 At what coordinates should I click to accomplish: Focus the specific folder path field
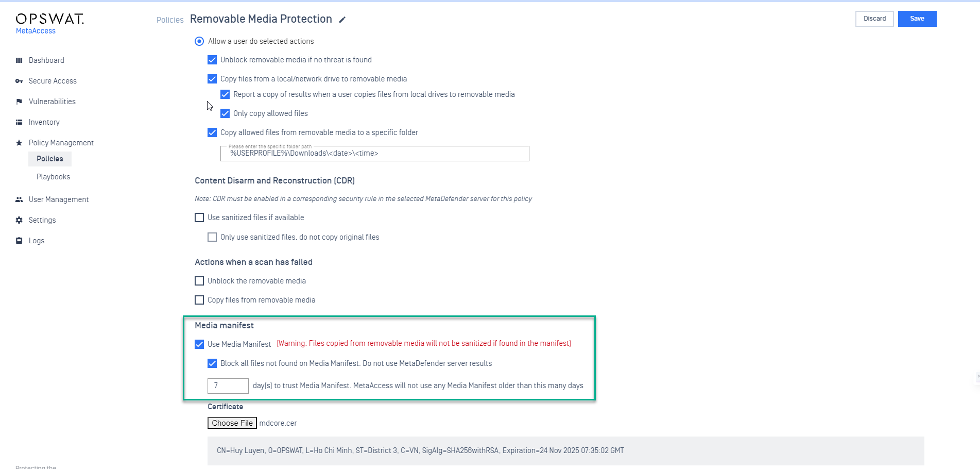[375, 154]
